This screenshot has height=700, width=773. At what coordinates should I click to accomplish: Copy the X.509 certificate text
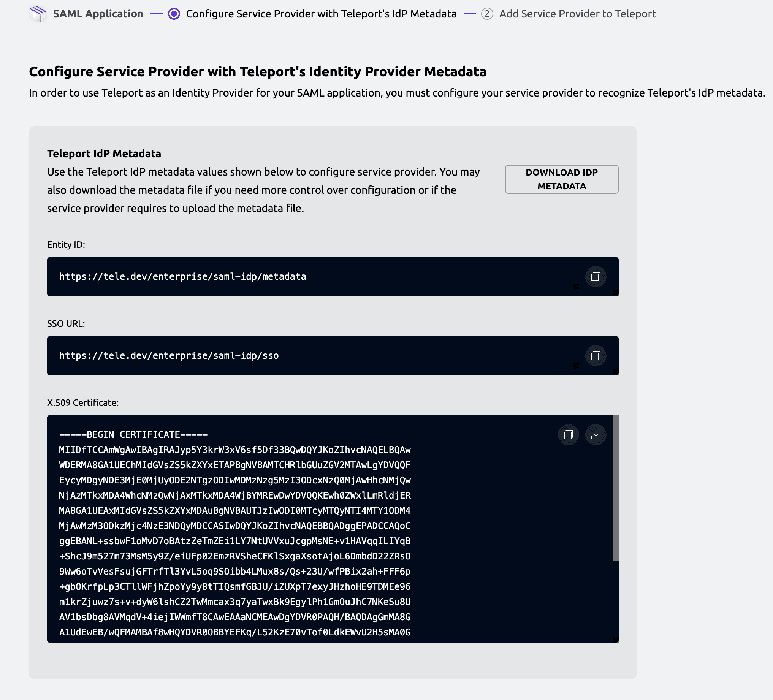[568, 435]
